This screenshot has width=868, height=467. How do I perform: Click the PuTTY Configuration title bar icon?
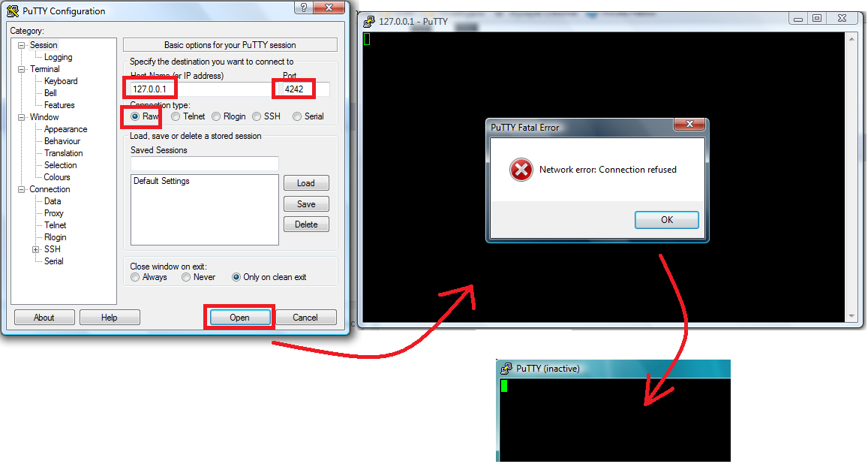(12, 11)
